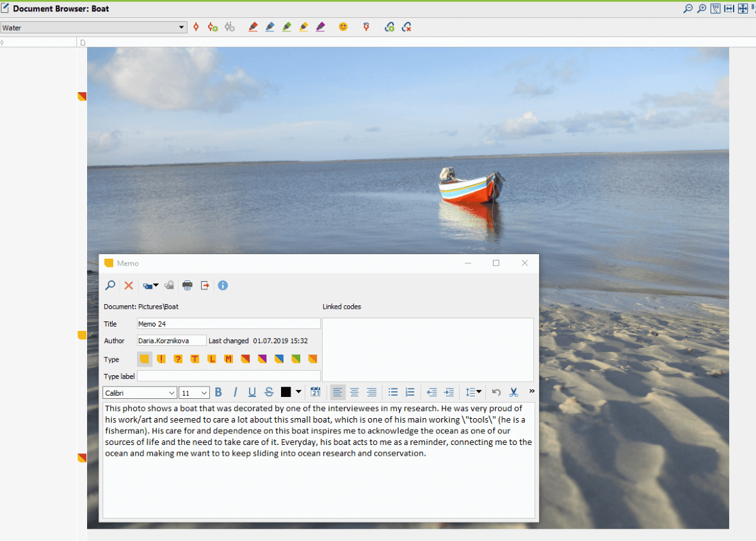Zoom out the document view
This screenshot has width=756, height=541.
(x=688, y=9)
